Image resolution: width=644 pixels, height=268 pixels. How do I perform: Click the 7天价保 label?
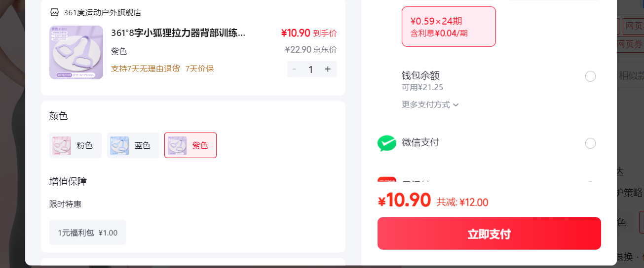[x=199, y=68]
